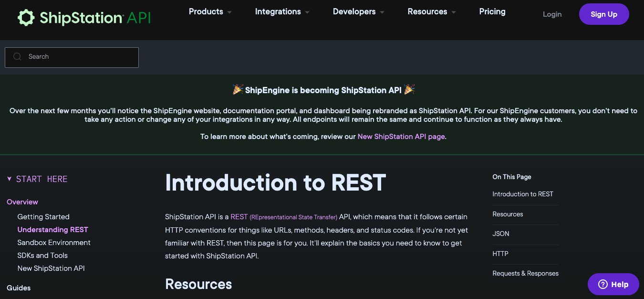The image size is (644, 299).
Task: Click the ShipStation API gear logo
Action: (x=26, y=18)
